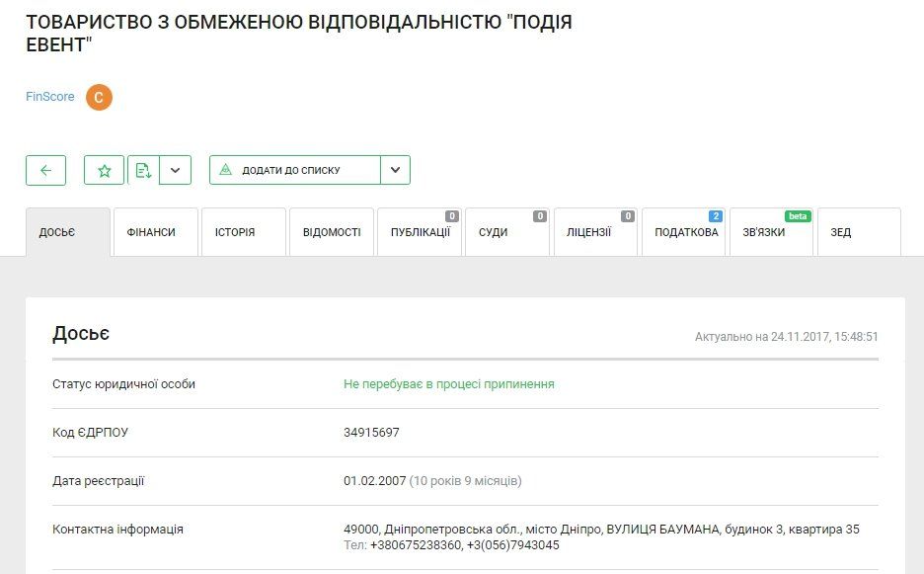This screenshot has height=574, width=924.
Task: Click the green beta badge on ЗВ'ЯЗКИ tab
Action: click(x=798, y=214)
